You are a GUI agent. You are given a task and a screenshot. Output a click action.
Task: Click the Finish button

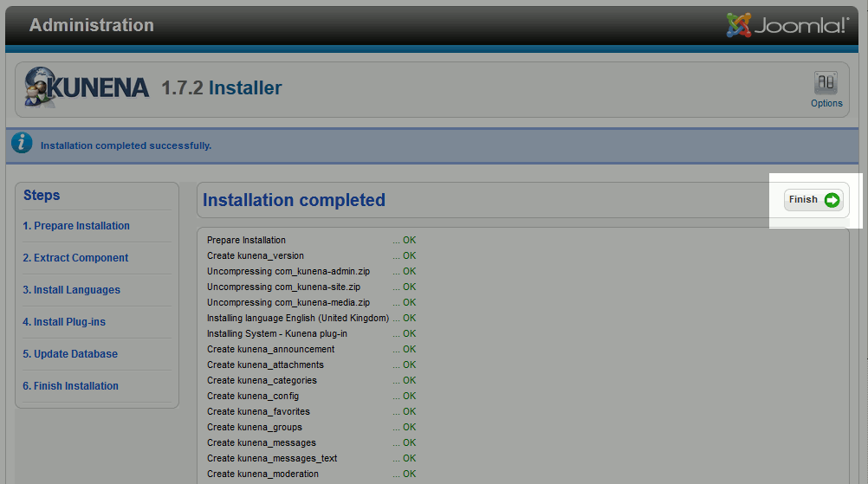click(x=813, y=200)
